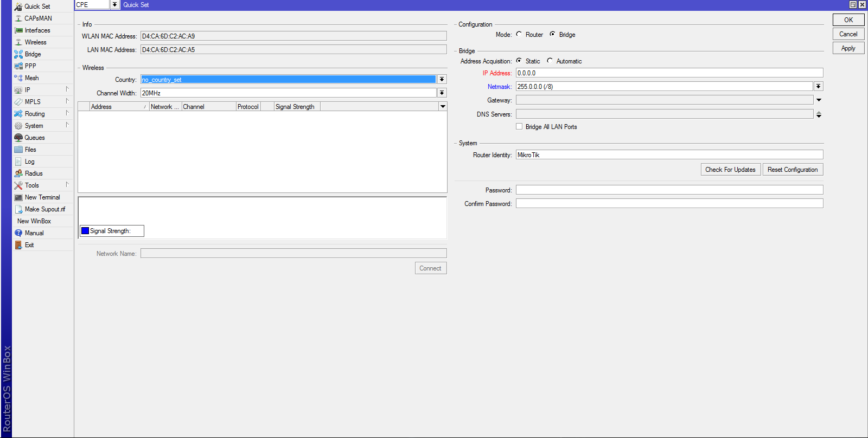Click the Queues icon in sidebar
Viewport: 868px width, 438px height.
point(18,138)
